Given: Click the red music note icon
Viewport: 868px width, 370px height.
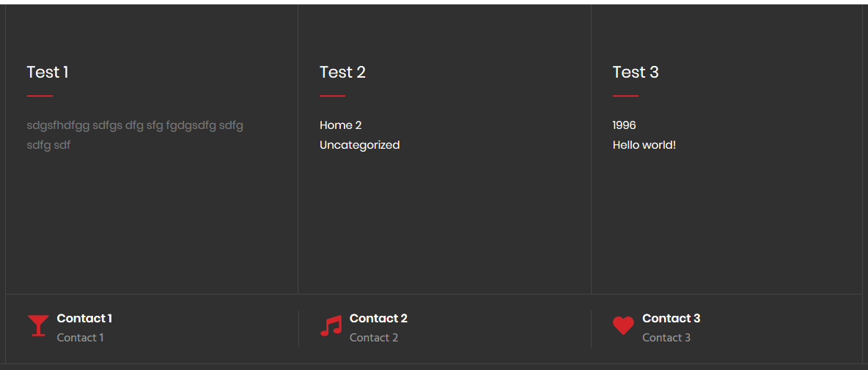Looking at the screenshot, I should click(x=331, y=326).
